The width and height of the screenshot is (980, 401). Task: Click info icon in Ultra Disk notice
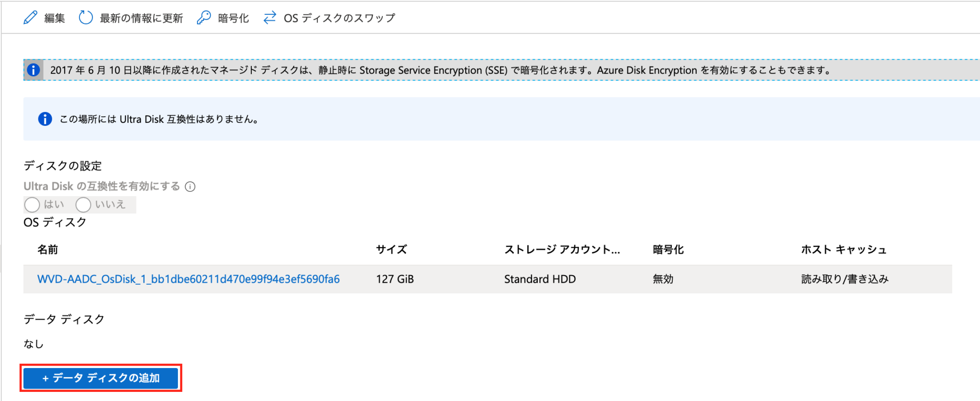click(45, 119)
